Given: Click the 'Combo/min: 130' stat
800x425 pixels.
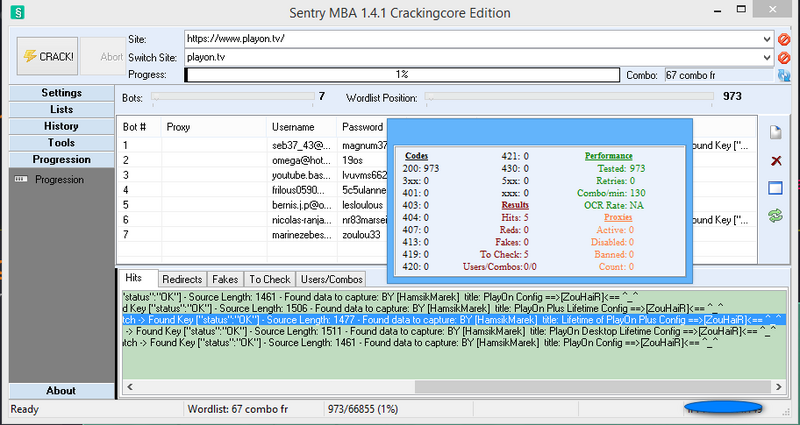Looking at the screenshot, I should point(611,193).
